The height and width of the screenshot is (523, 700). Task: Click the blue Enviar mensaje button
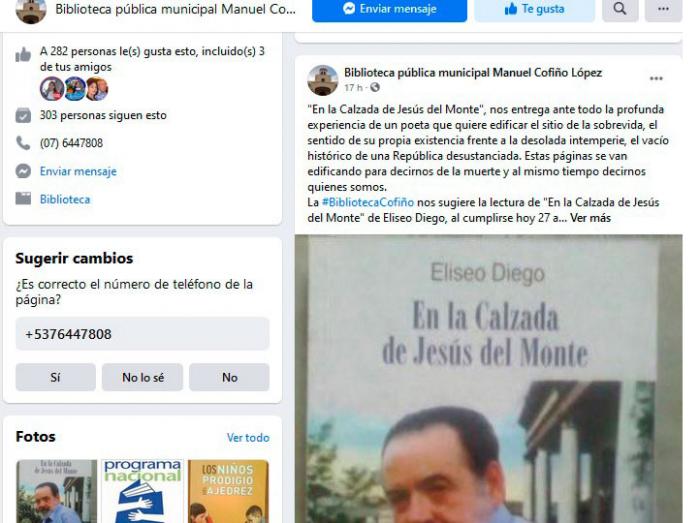point(389,9)
